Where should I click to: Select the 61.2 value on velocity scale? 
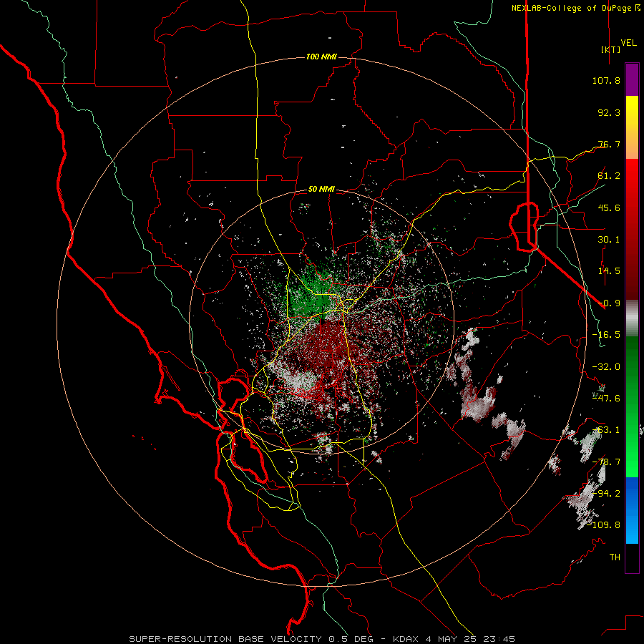tap(609, 176)
